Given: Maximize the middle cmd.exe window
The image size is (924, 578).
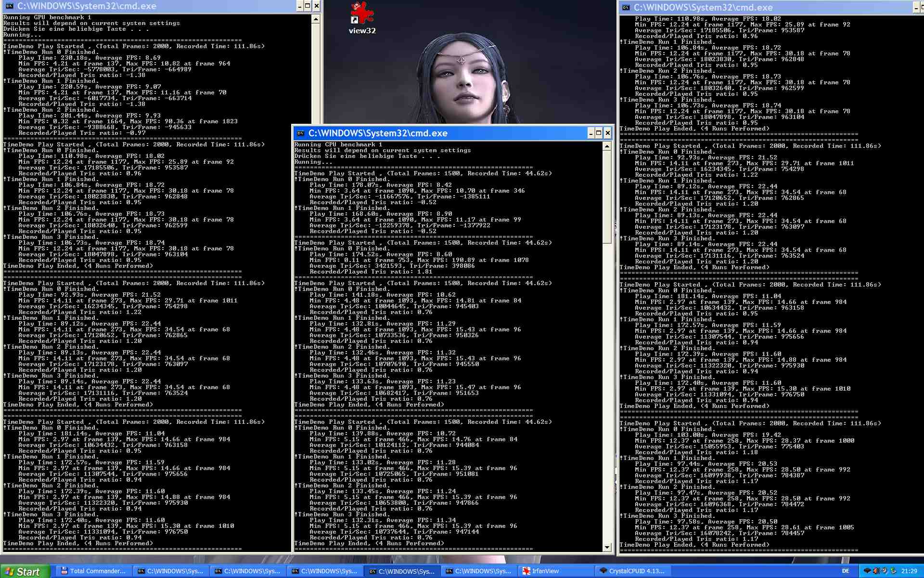Looking at the screenshot, I should tap(599, 133).
